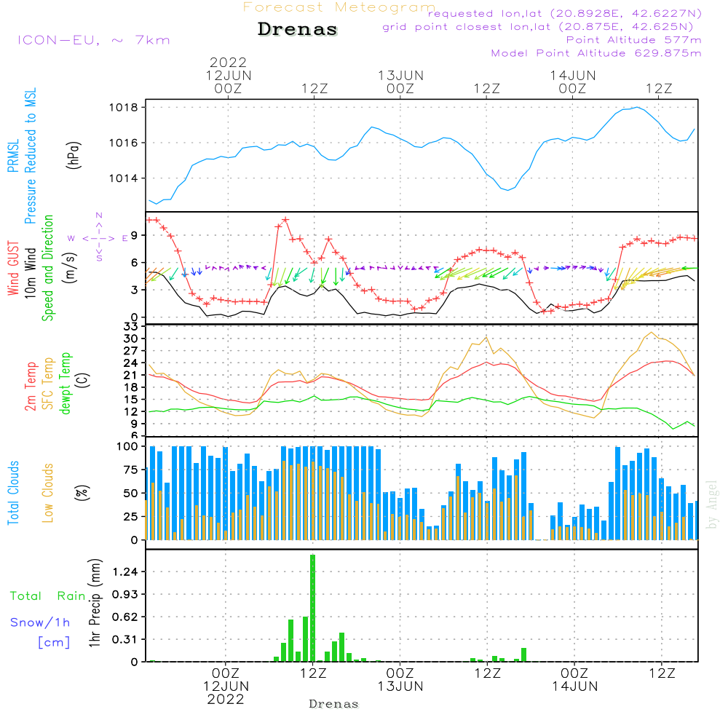Click the N-S-W-E wind compass icon

point(98,238)
